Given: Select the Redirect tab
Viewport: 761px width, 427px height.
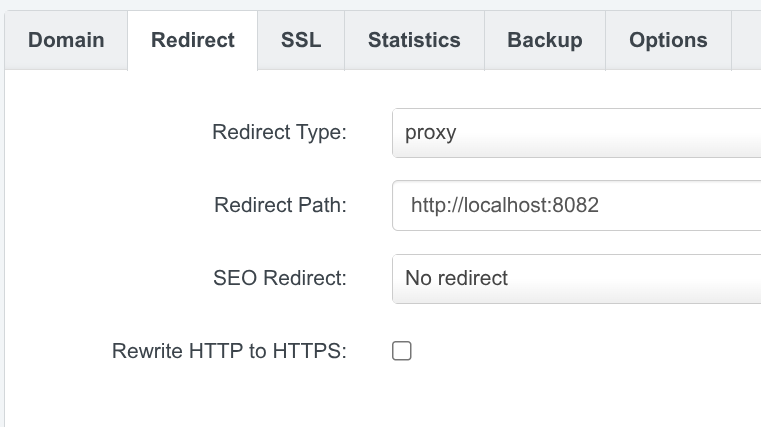Looking at the screenshot, I should click(193, 40).
